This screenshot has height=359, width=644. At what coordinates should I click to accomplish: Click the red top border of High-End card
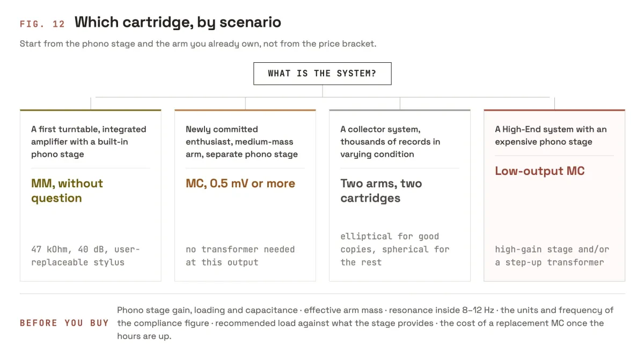point(554,110)
